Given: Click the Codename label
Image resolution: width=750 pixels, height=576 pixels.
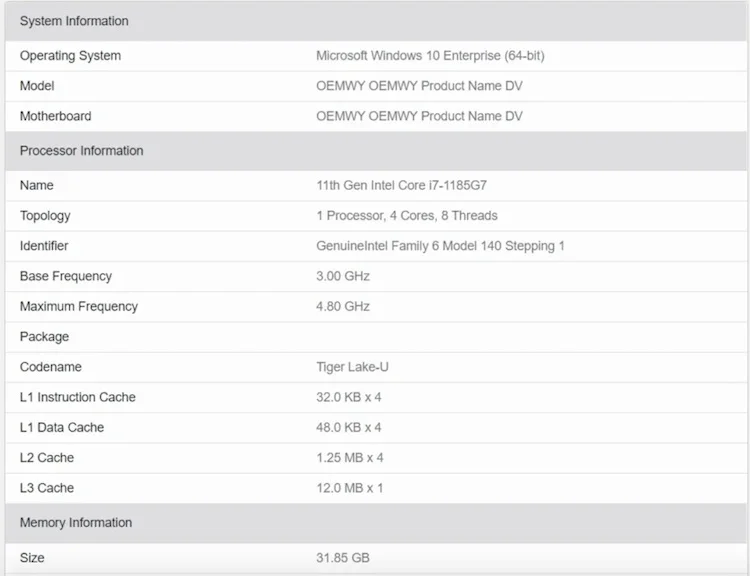Looking at the screenshot, I should coord(51,367).
